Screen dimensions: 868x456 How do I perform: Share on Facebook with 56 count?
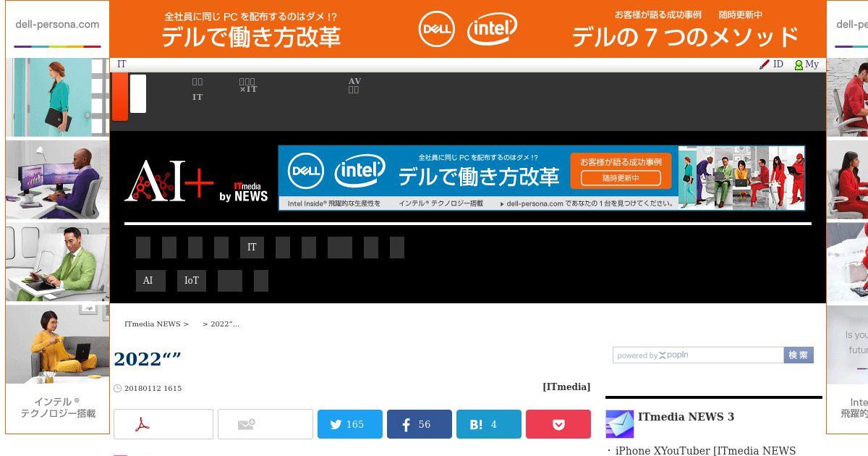[x=420, y=424]
